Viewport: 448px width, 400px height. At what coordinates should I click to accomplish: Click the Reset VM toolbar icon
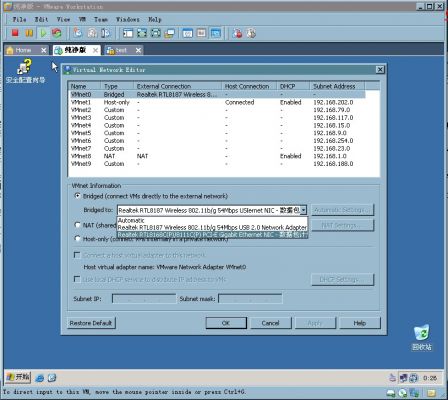coord(57,33)
